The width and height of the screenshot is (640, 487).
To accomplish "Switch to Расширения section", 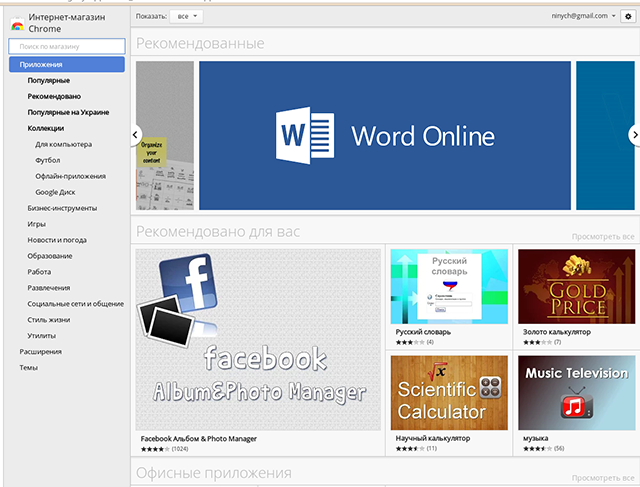I will (41, 351).
